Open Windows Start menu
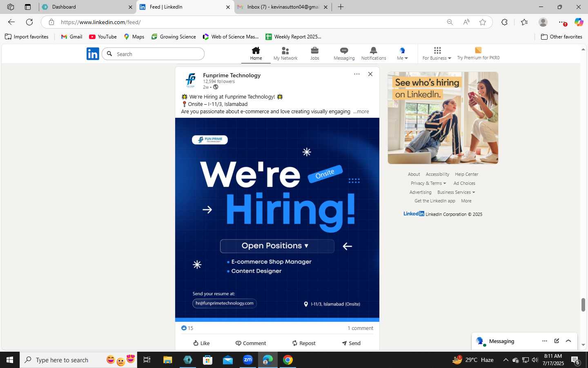Image resolution: width=588 pixels, height=368 pixels. [x=10, y=360]
